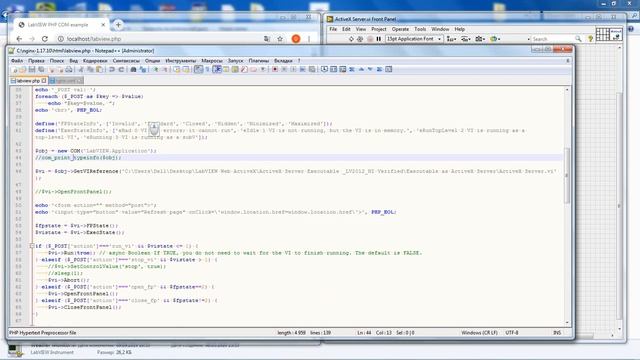Click Save All icon in Notepad++

(x=41, y=69)
